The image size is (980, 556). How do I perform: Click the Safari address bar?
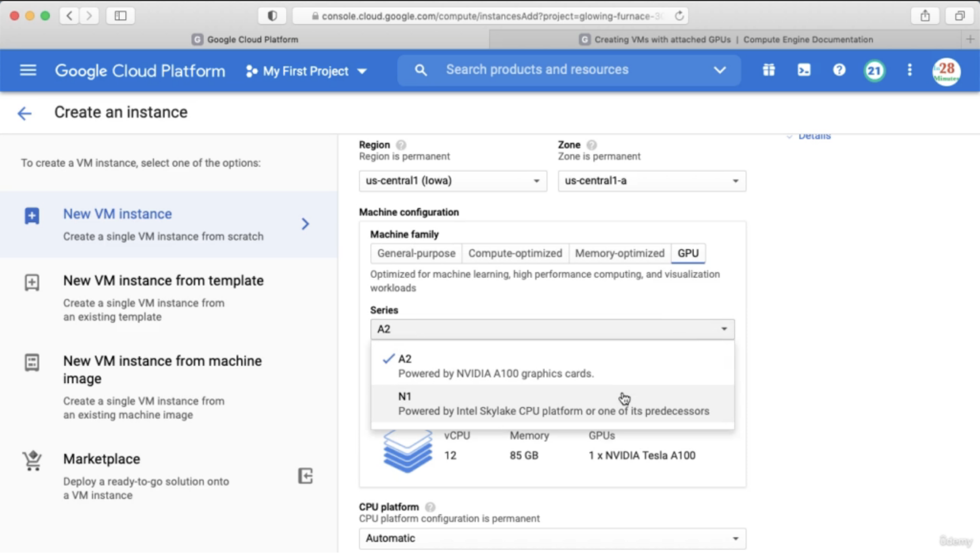(490, 16)
